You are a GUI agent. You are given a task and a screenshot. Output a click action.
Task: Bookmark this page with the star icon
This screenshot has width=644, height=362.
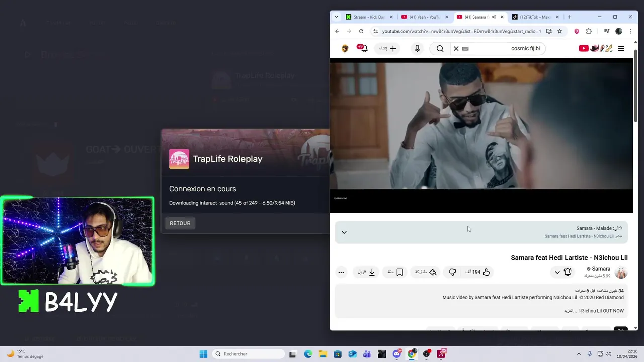click(559, 31)
